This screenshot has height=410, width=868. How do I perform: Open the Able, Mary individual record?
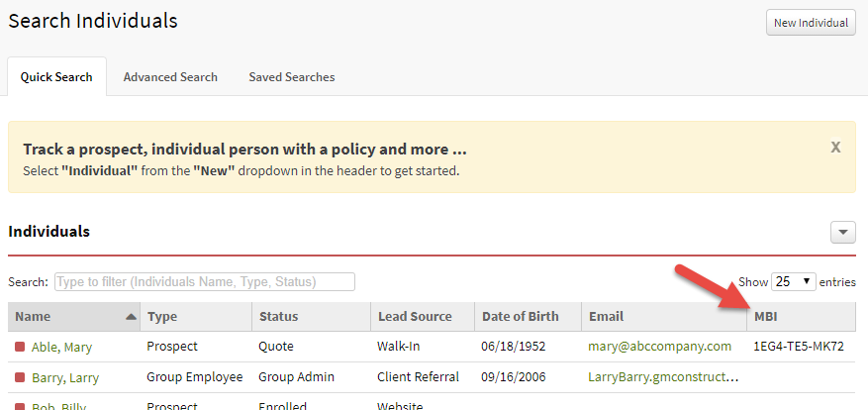pos(61,348)
